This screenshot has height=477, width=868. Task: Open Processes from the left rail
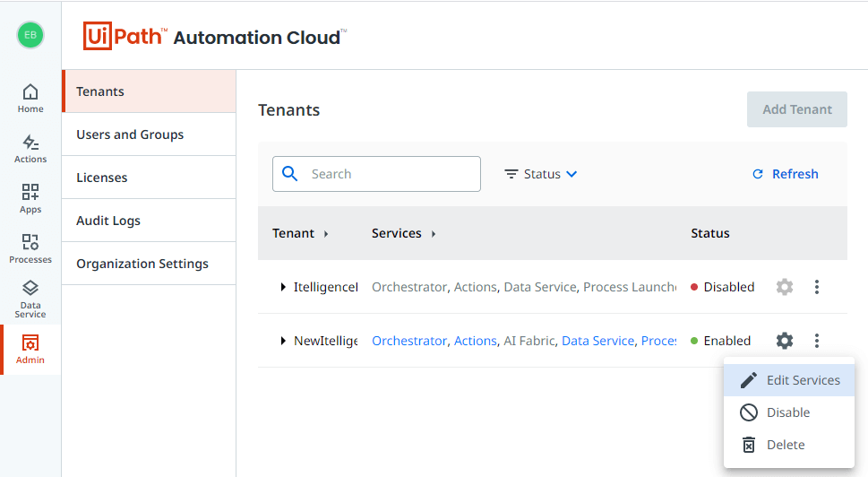click(x=30, y=248)
